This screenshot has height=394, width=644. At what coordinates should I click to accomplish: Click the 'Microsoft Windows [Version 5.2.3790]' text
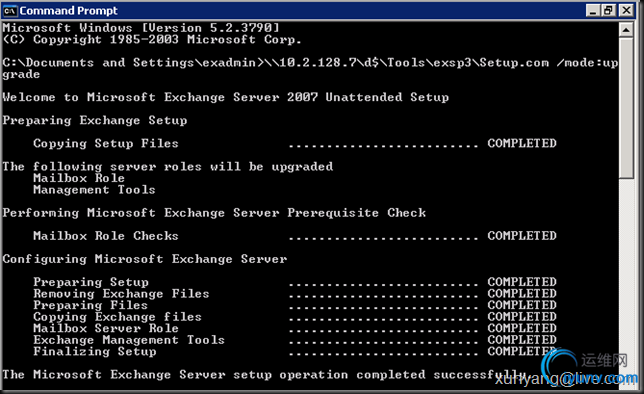[141, 28]
